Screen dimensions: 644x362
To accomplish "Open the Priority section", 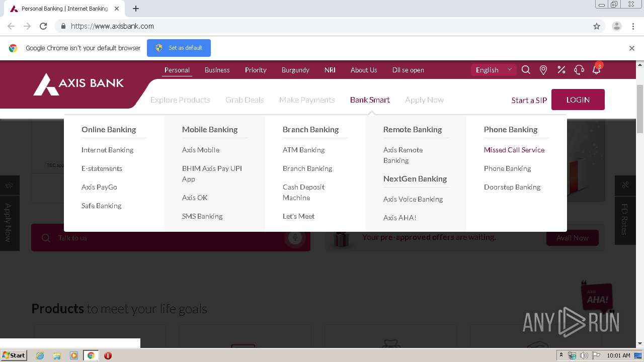I will coord(256,70).
